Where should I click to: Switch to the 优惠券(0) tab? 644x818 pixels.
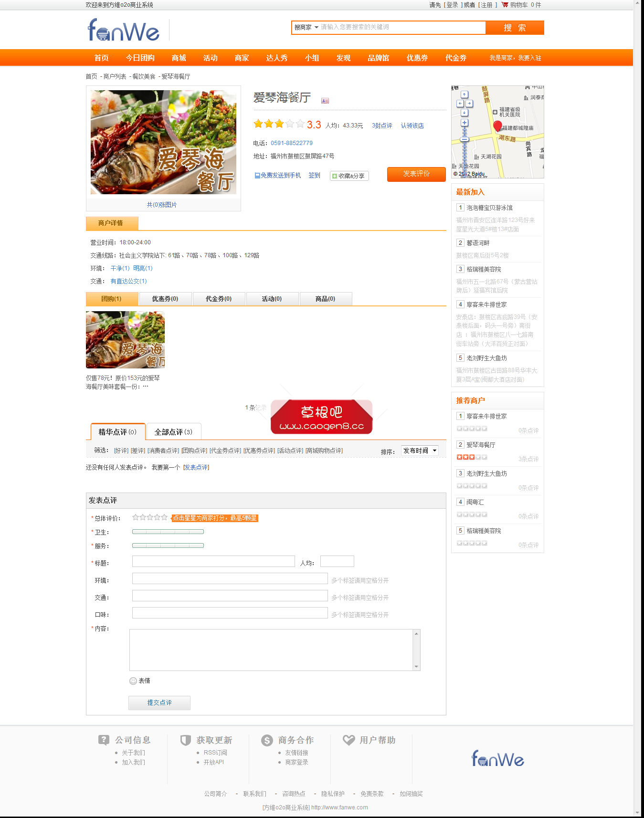(x=165, y=299)
